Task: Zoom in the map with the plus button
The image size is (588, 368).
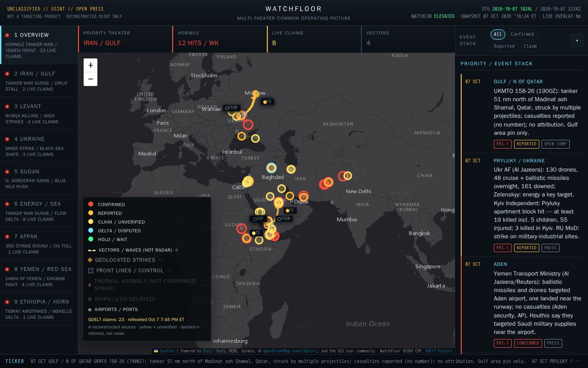Action: coord(90,65)
